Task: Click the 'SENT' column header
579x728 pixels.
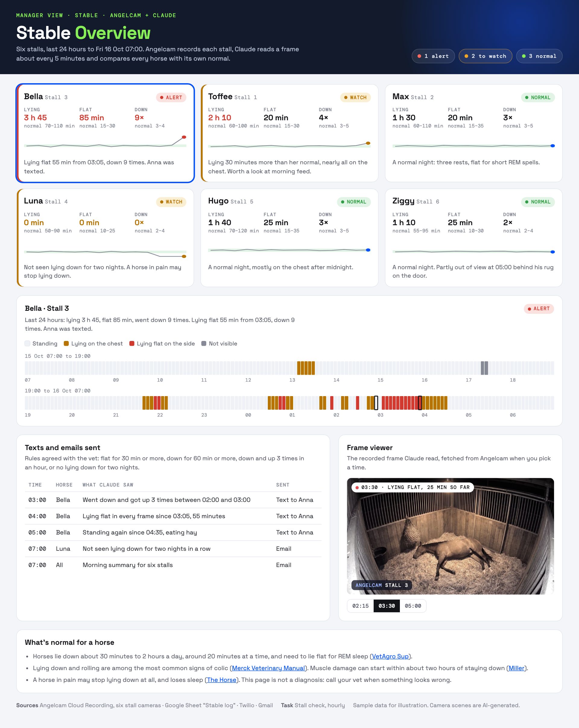Action: tap(283, 485)
